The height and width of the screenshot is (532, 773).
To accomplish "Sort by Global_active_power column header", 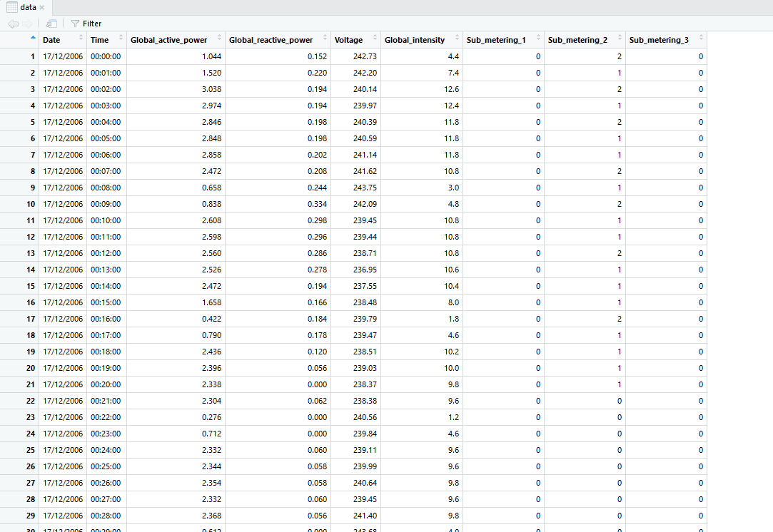I will [176, 40].
